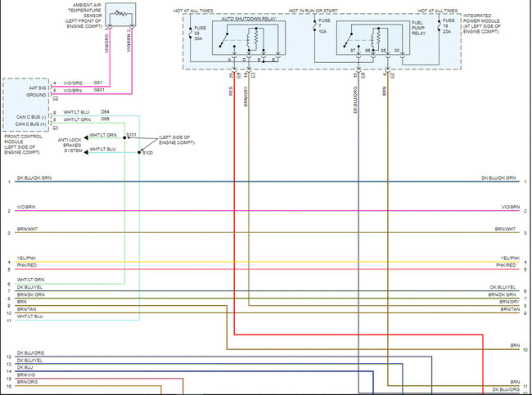
Task: Click the YEL/PNK wire label on the left
Action: tap(26, 258)
